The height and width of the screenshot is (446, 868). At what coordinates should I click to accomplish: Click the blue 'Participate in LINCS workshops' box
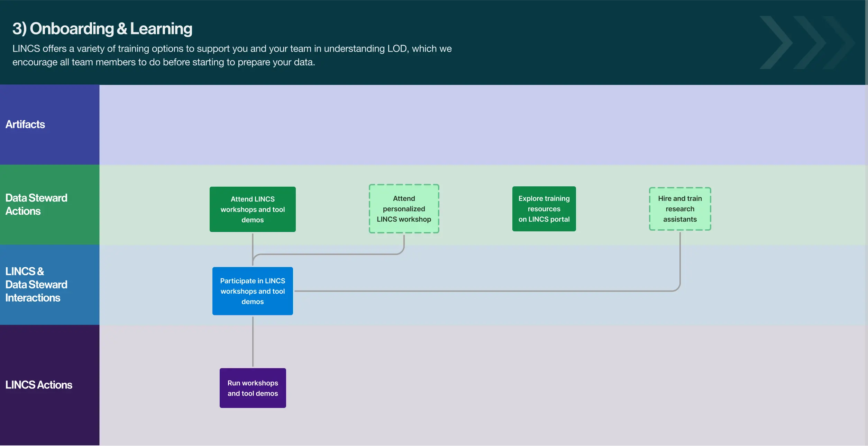point(253,291)
